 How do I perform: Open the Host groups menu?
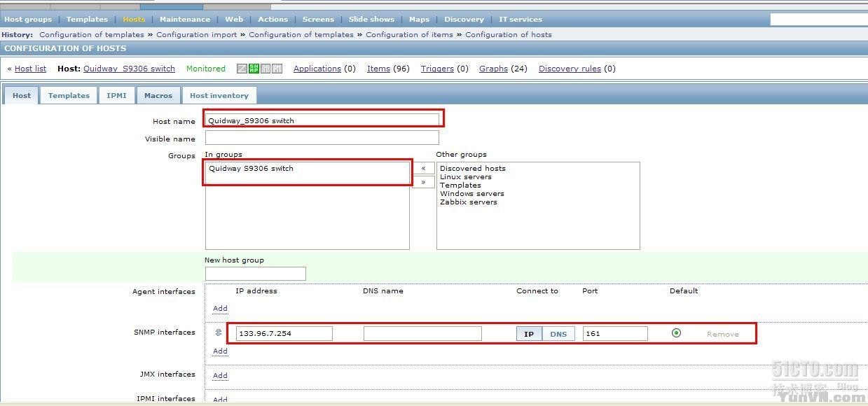click(28, 19)
